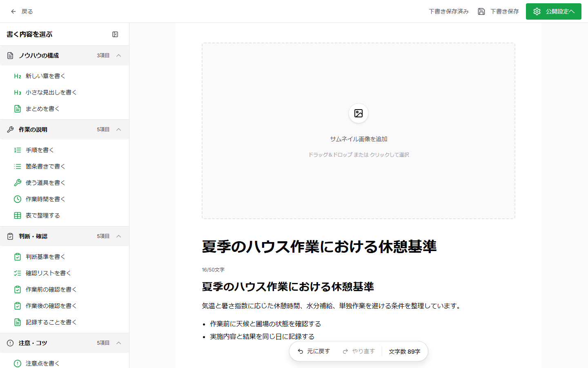Go back via the 戻る link
The height and width of the screenshot is (368, 588).
27,11
